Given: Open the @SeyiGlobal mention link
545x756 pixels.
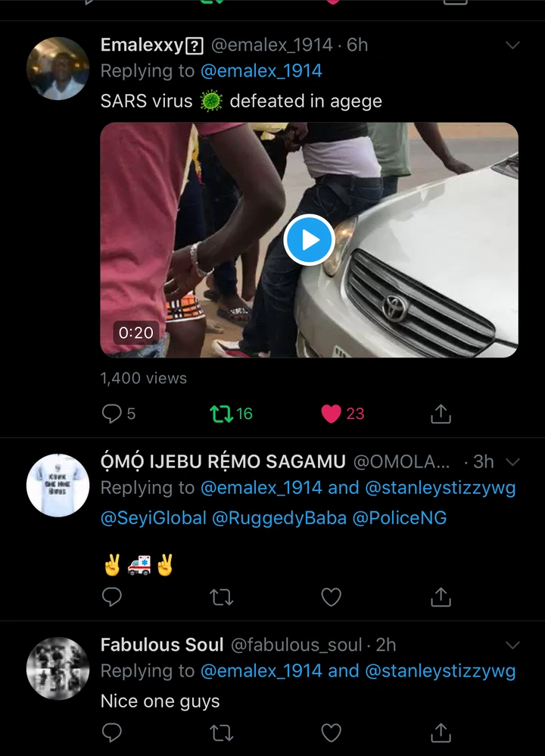Looking at the screenshot, I should (153, 518).
